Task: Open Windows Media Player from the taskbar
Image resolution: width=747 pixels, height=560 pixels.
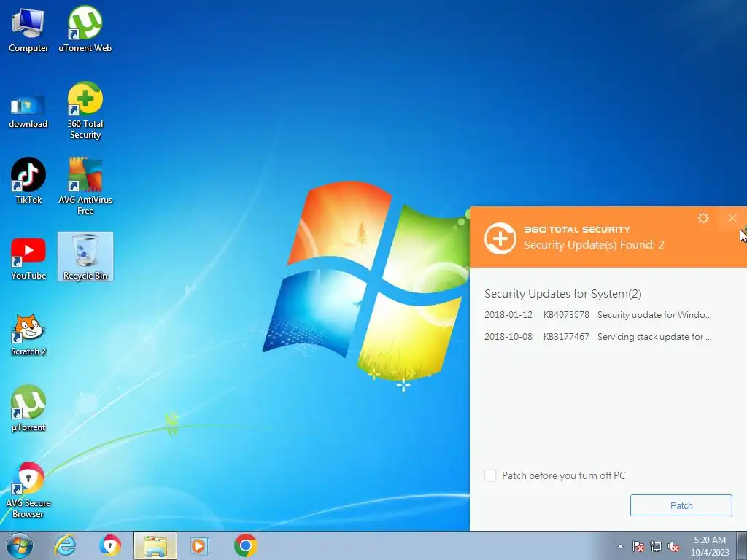Action: coord(198,545)
